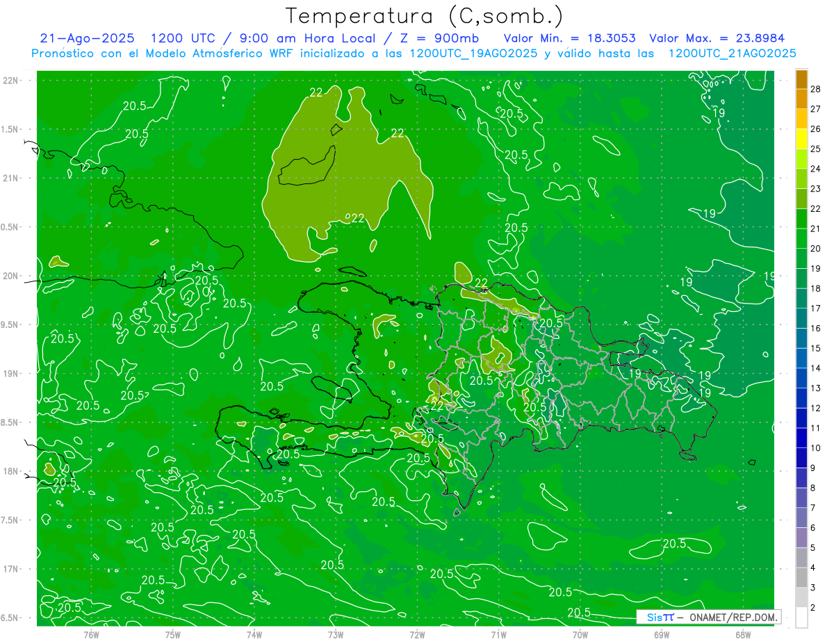Viewport: 834px width, 644px height.
Task: Click color scale value '23'
Action: (816, 189)
